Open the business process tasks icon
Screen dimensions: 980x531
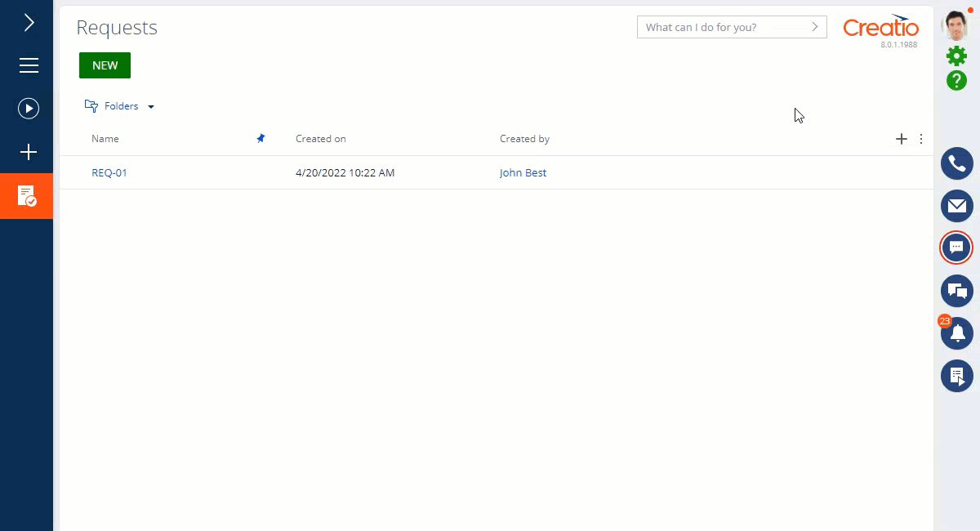[957, 376]
